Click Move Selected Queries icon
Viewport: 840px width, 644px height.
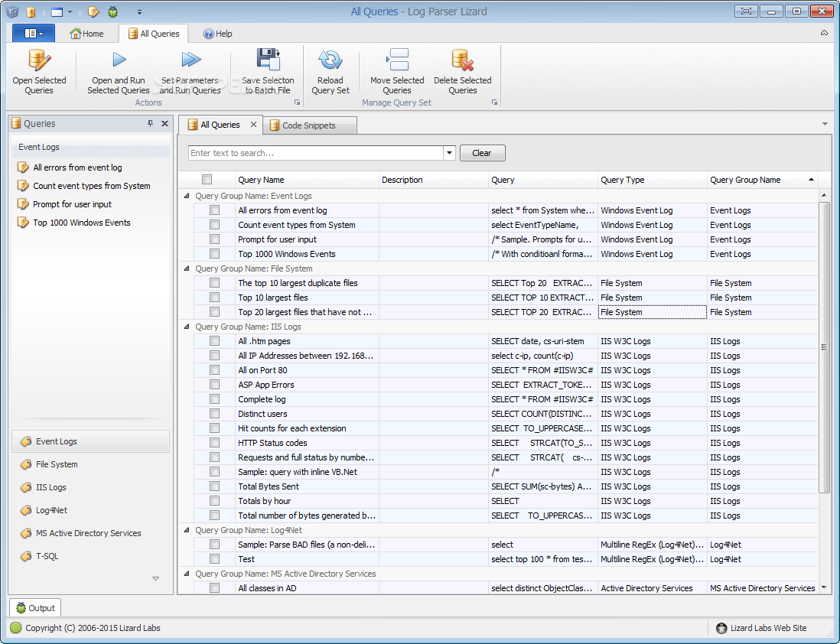tap(397, 60)
